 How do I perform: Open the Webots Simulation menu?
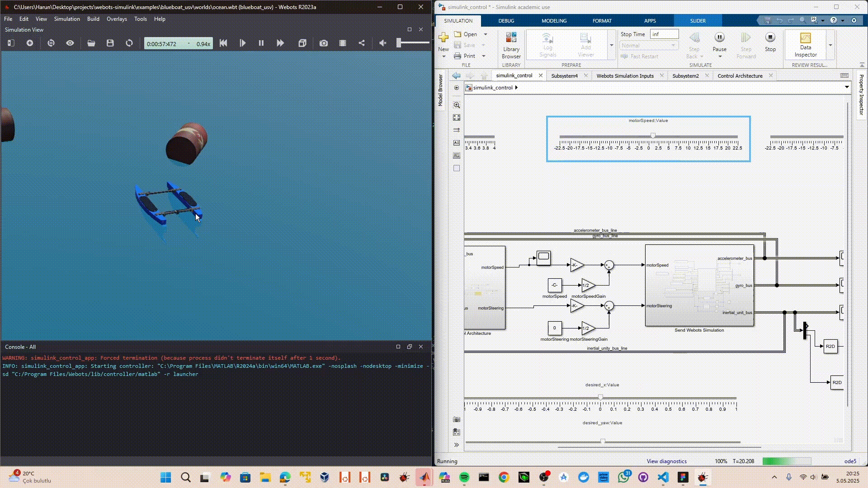[67, 19]
